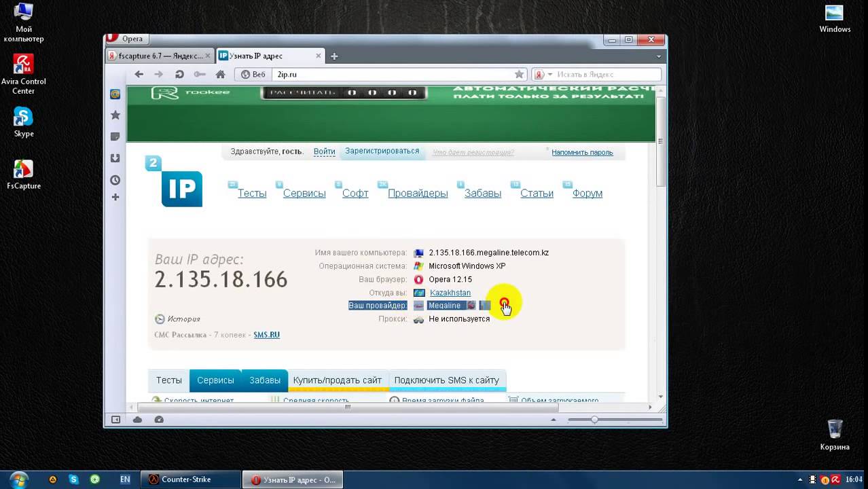Select the Сервисы tab in lower panel

(x=215, y=380)
